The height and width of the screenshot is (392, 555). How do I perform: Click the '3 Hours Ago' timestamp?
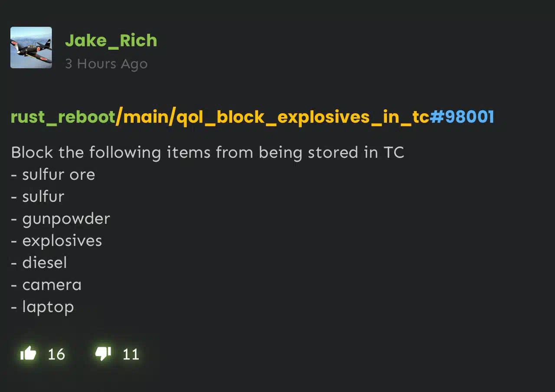point(106,64)
